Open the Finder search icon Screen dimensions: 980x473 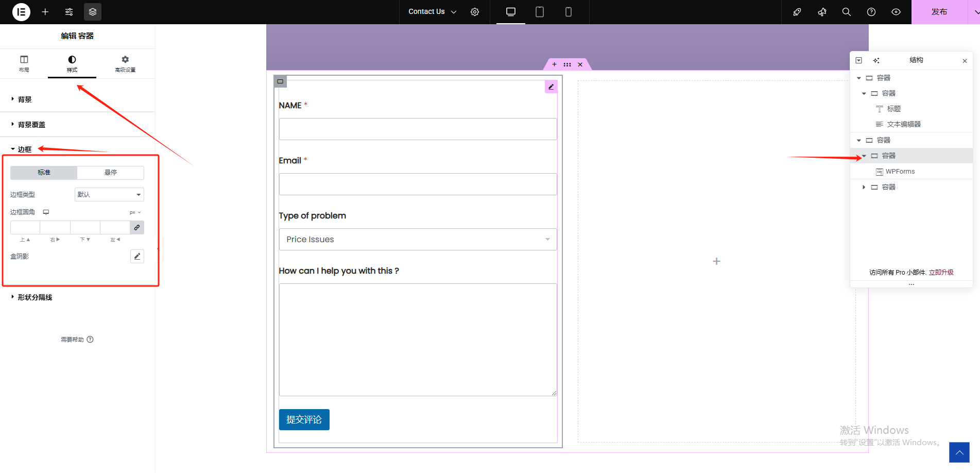[x=846, y=12]
